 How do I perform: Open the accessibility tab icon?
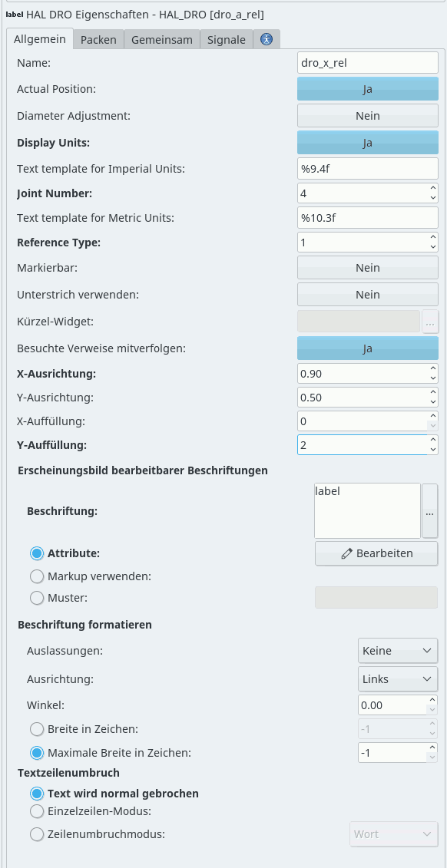267,39
